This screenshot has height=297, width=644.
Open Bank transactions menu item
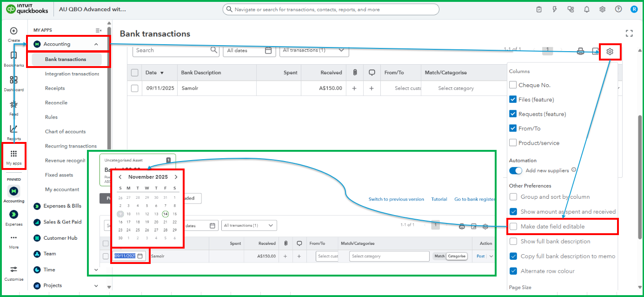(66, 60)
